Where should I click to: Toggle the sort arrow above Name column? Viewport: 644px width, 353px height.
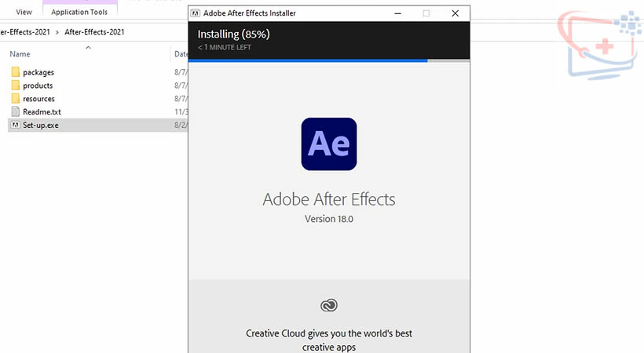pyautogui.click(x=88, y=47)
